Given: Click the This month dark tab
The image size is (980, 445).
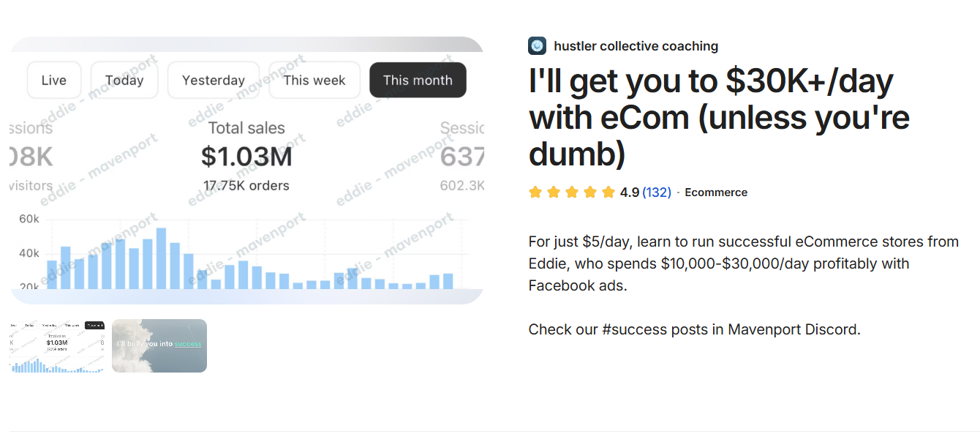Looking at the screenshot, I should 418,81.
